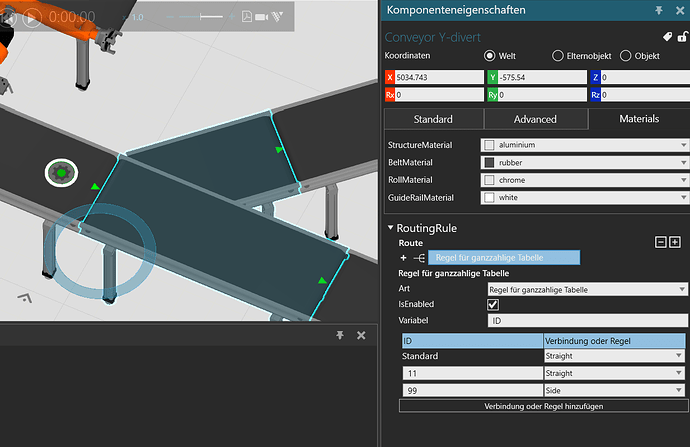Open the StructureMaterial dropdown
The height and width of the screenshot is (447, 690).
(x=585, y=145)
